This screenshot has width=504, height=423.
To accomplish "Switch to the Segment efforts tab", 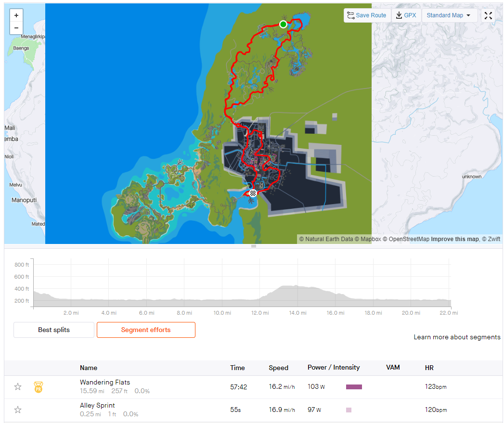I will point(146,330).
